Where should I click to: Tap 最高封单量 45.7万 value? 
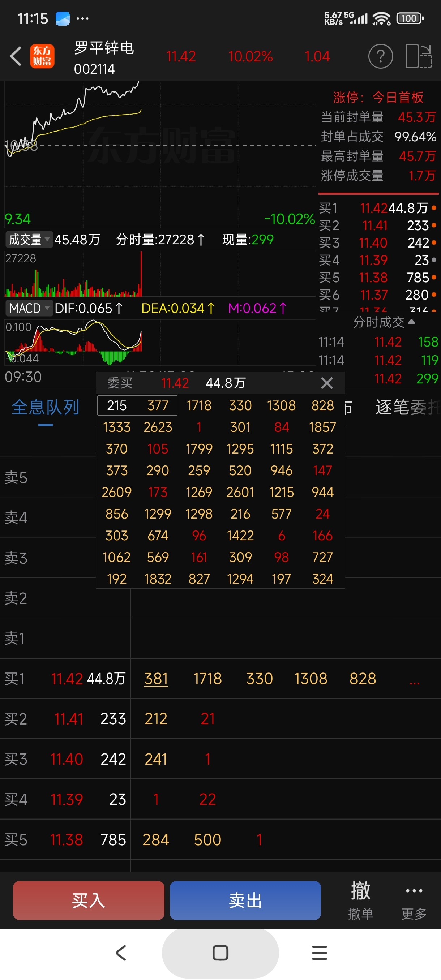(417, 156)
